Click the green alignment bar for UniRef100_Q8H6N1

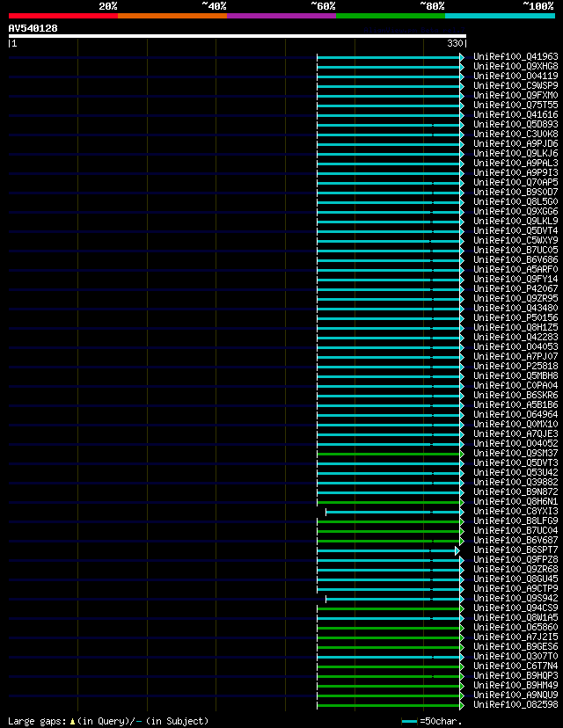[x=391, y=502]
